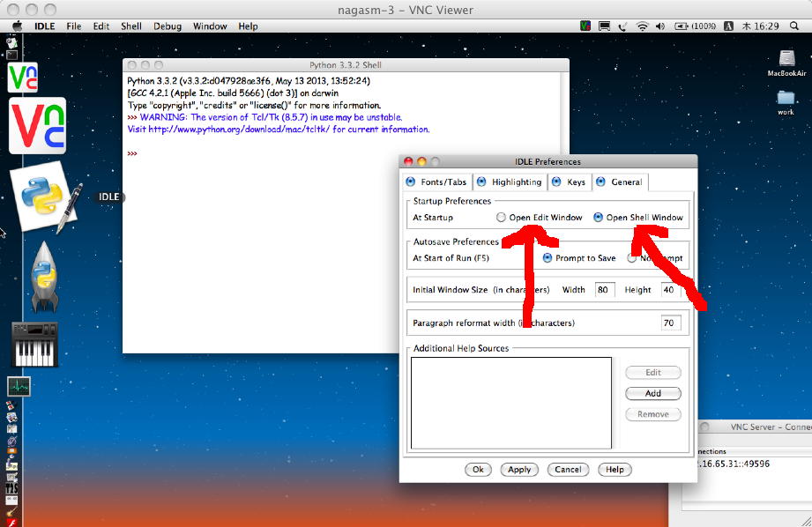Image resolution: width=812 pixels, height=527 pixels.
Task: Click the VNC Server connection address entry
Action: tap(733, 464)
